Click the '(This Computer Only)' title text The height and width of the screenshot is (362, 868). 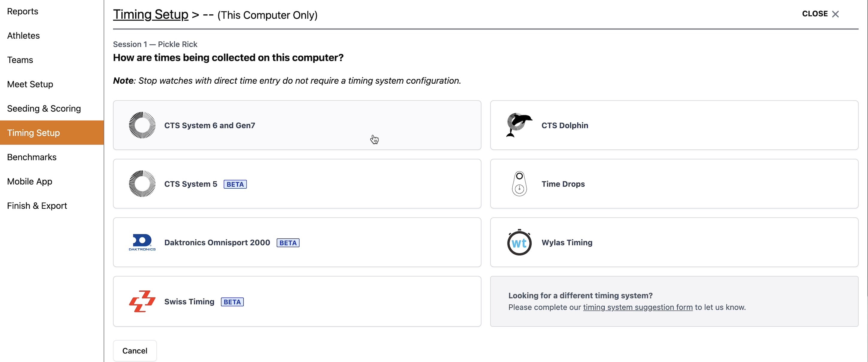coord(268,15)
